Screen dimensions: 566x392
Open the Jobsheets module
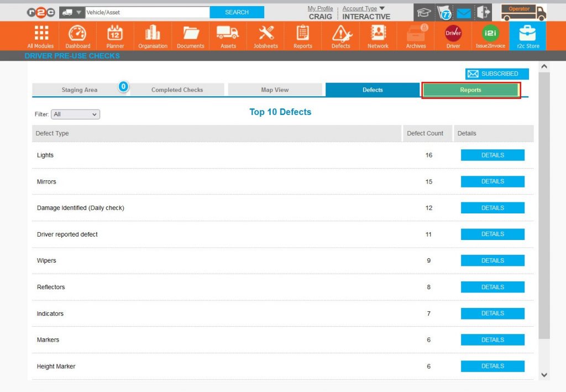(265, 35)
